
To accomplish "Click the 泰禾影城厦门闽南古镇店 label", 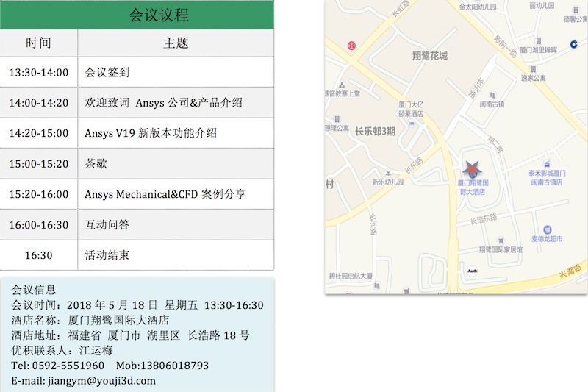I will pyautogui.click(x=547, y=178).
